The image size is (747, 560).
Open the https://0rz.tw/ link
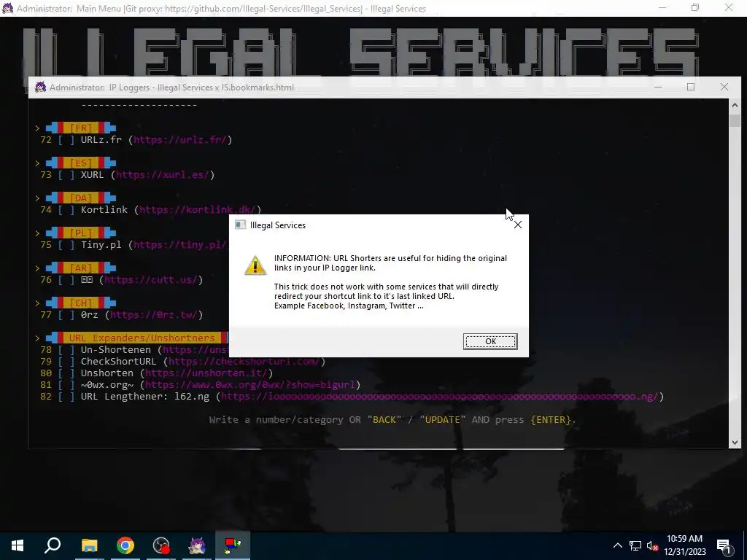coord(154,315)
